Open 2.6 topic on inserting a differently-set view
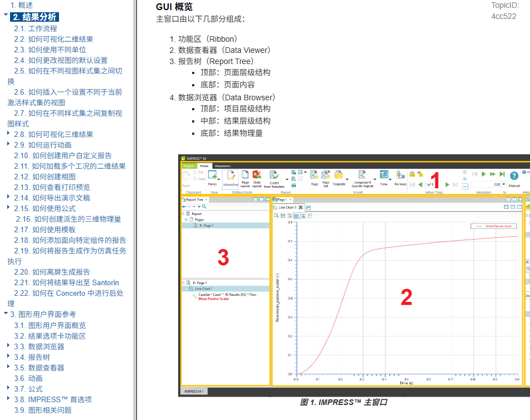Screen dimensions: 530x420 (65, 97)
